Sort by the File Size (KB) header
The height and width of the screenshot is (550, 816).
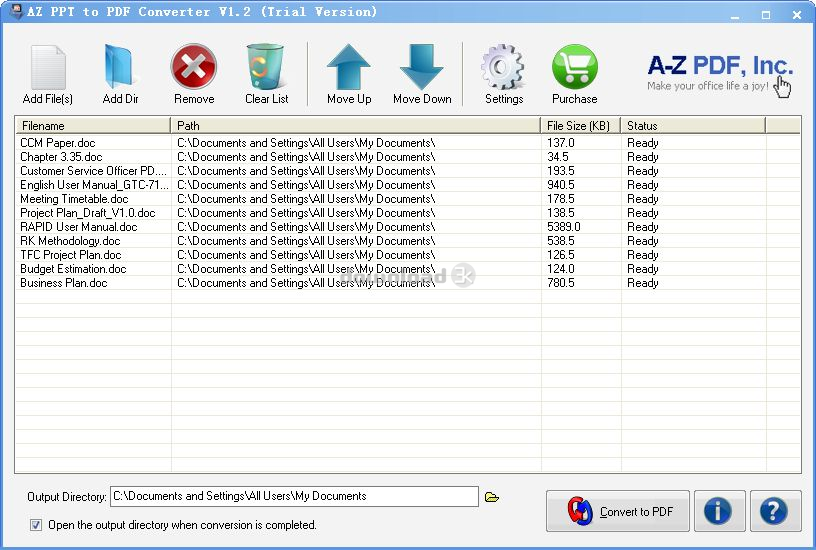click(x=580, y=125)
